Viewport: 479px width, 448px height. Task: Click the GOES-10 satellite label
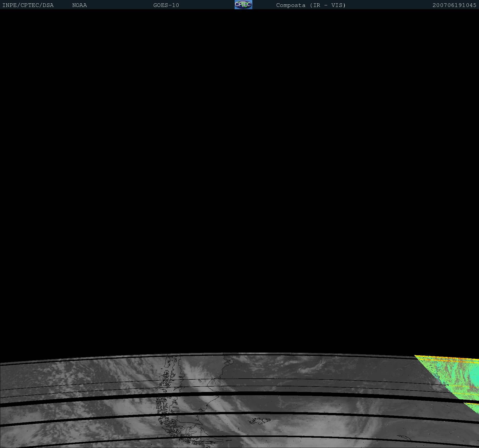tap(166, 5)
